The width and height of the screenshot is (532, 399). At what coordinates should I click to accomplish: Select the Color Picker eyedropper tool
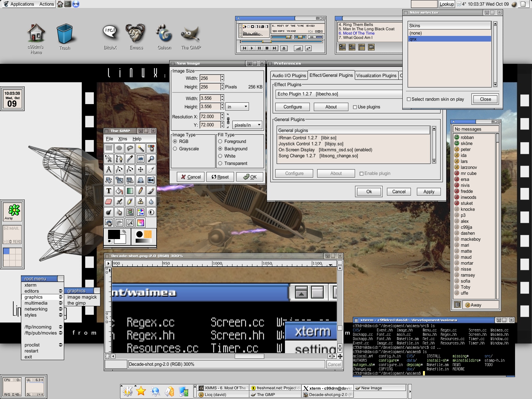[130, 159]
